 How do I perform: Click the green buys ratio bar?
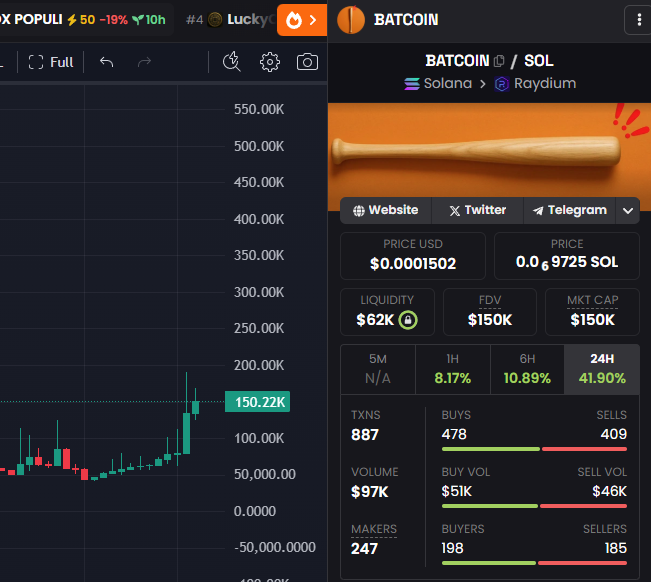pos(491,449)
